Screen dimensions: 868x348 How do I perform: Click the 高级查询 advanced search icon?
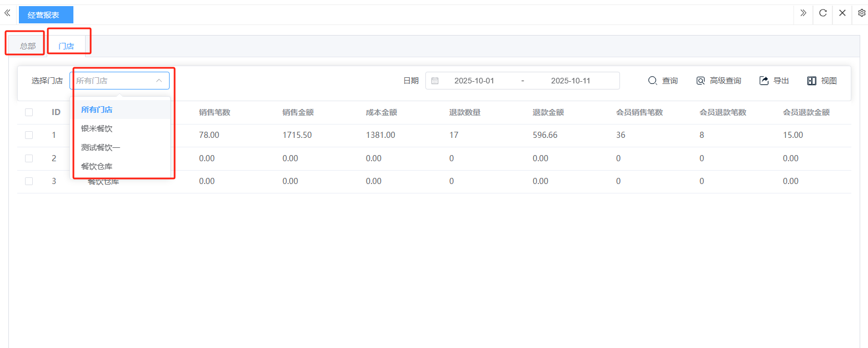click(701, 81)
